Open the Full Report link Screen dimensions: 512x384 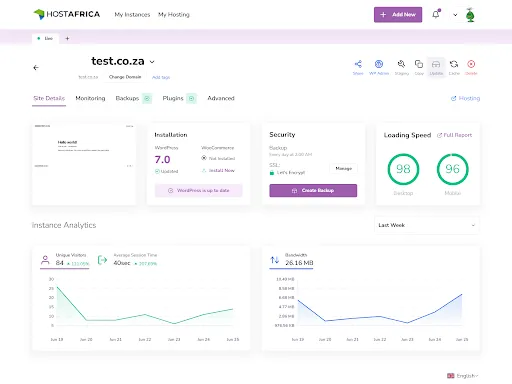point(454,135)
